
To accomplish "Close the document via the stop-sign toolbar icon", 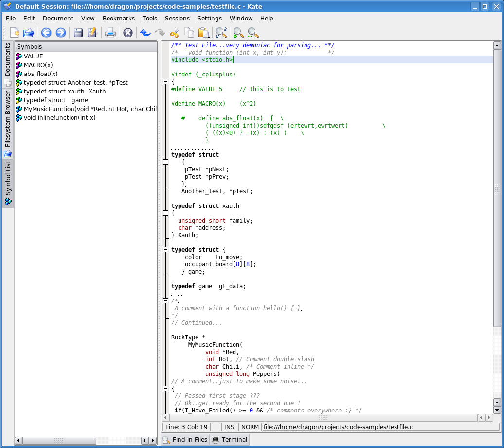I will pos(128,33).
